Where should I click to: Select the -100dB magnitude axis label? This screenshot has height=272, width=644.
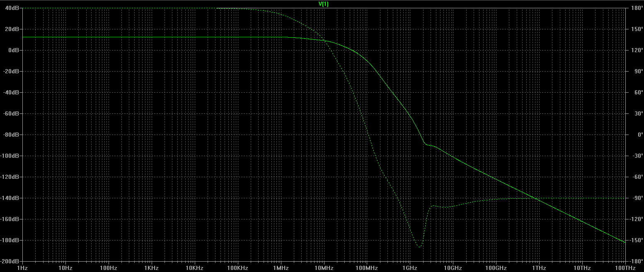click(x=10, y=156)
